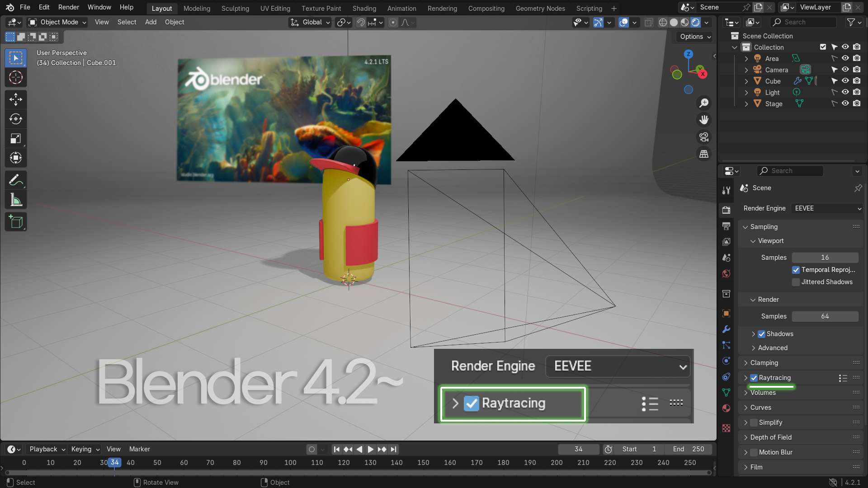Click the Options button in the viewport header
The height and width of the screenshot is (488, 868).
695,37
